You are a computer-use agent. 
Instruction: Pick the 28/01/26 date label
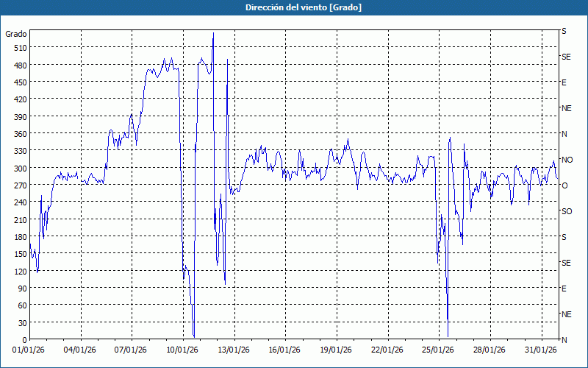490,350
